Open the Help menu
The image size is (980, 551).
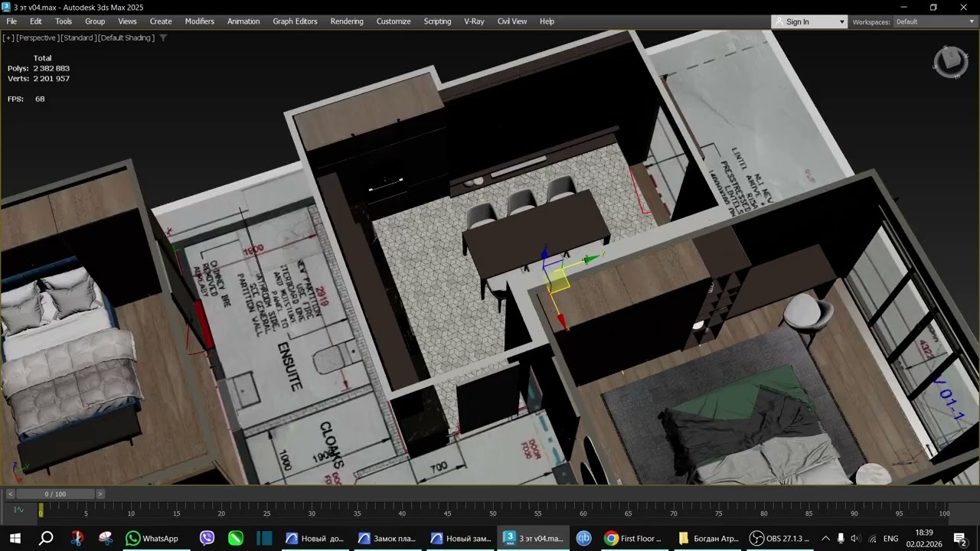tap(547, 21)
